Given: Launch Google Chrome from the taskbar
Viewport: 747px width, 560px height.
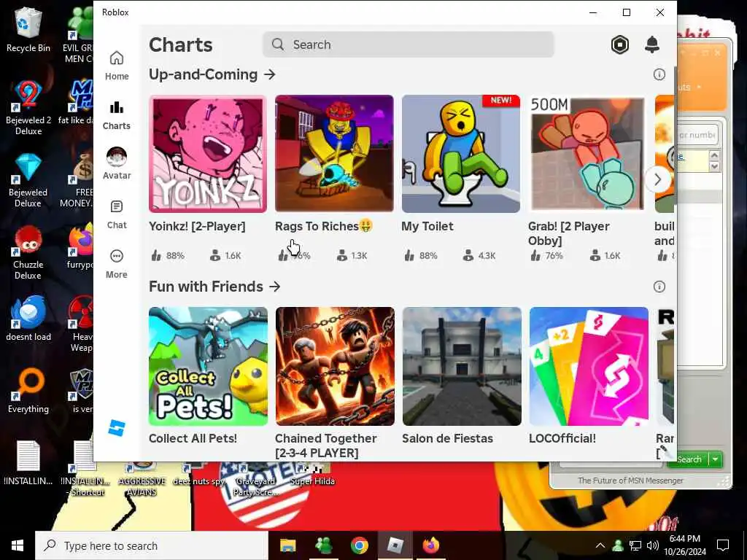Looking at the screenshot, I should pos(360,545).
